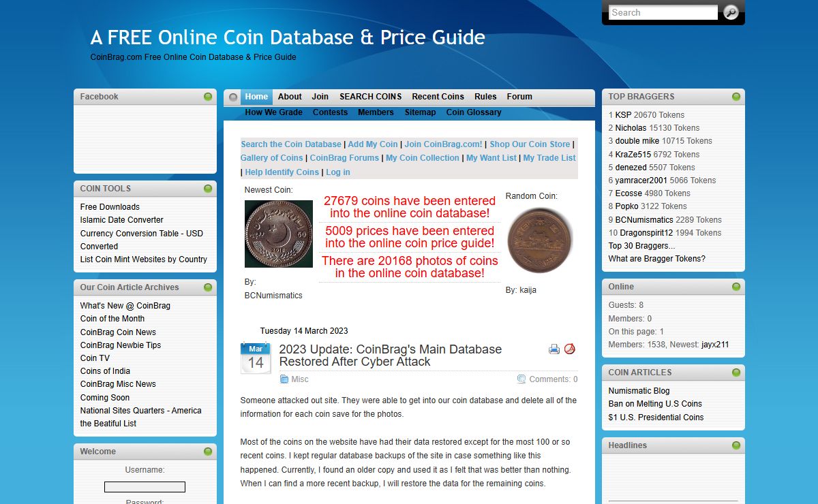Click the Add My Coin link
Screen dimensions: 818x504
tap(373, 144)
